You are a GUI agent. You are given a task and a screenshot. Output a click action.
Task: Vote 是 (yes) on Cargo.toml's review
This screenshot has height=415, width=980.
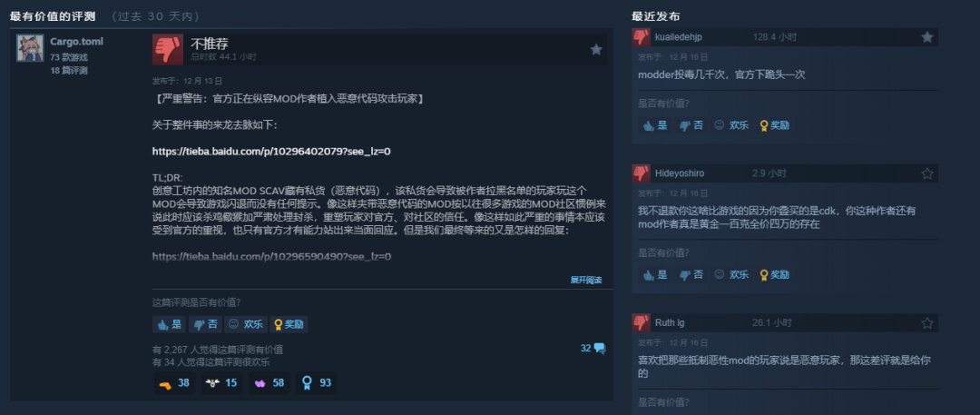pyautogui.click(x=170, y=324)
